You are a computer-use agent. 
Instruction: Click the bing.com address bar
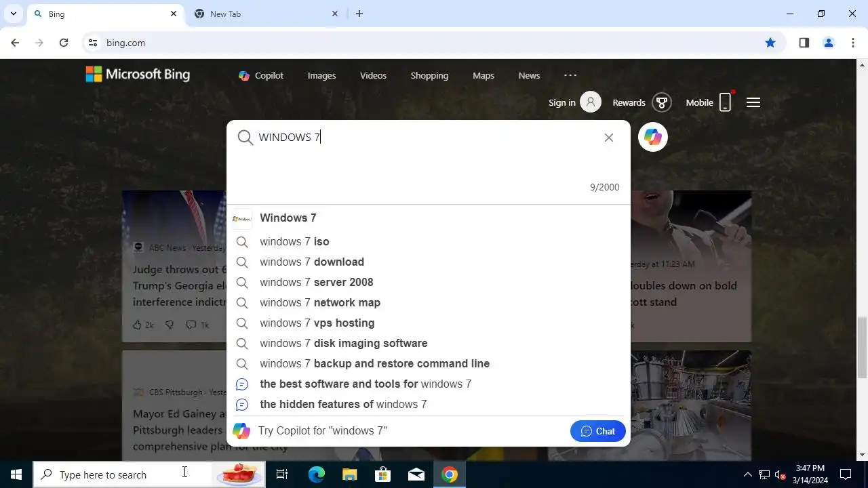point(434,43)
